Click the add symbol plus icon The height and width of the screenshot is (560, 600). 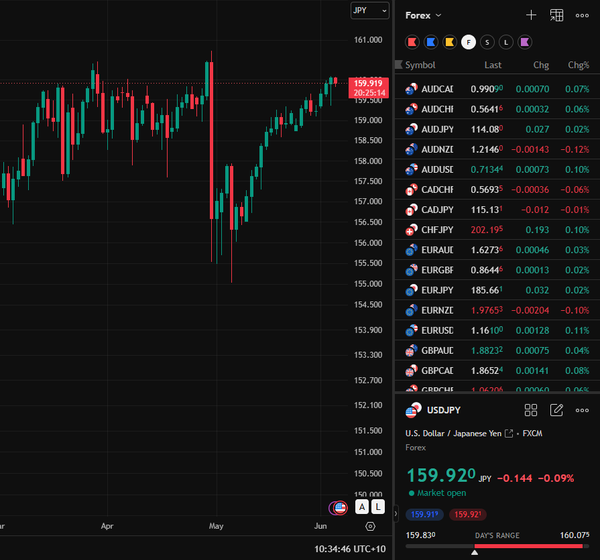coord(531,15)
